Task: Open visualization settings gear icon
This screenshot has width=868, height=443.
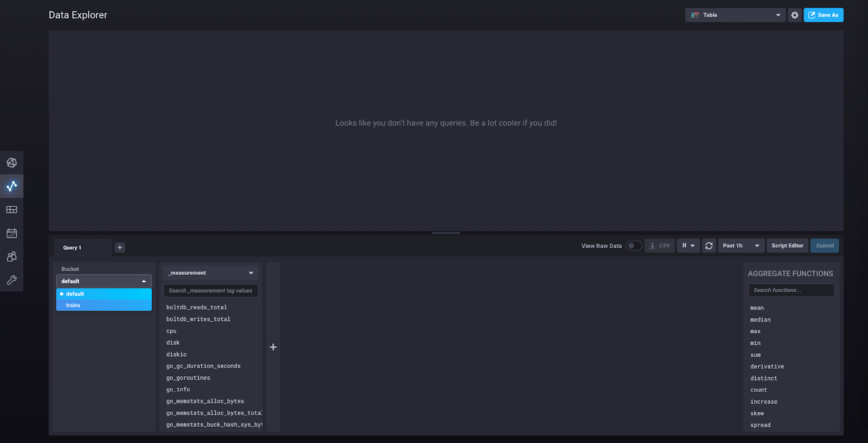Action: coord(795,15)
